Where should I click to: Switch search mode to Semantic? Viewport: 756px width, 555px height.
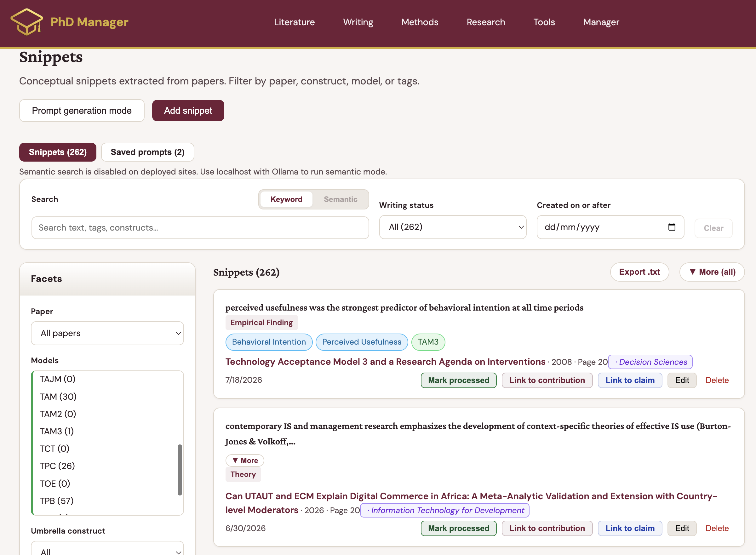tap(340, 199)
